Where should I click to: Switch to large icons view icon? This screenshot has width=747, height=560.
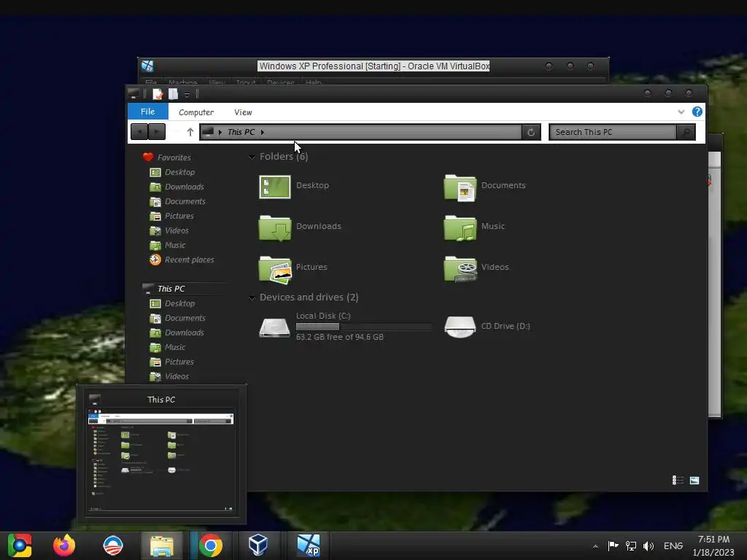click(694, 480)
